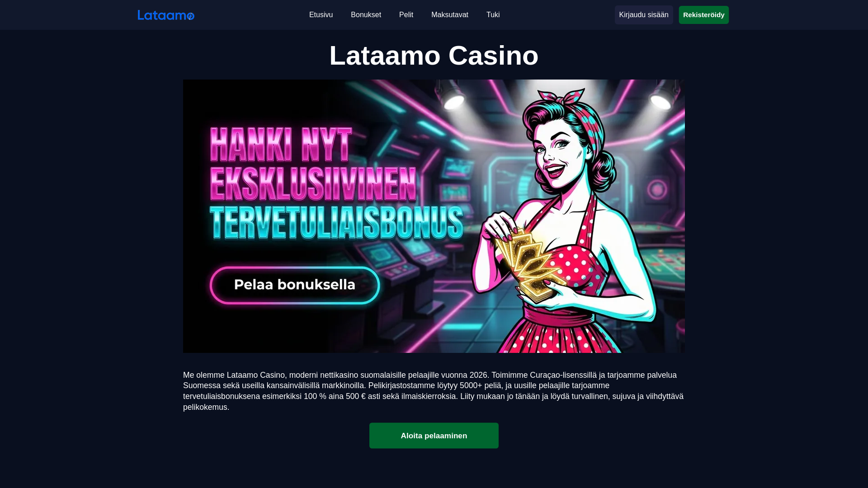The width and height of the screenshot is (868, 488).
Task: Open the Tuki support link
Action: (493, 15)
